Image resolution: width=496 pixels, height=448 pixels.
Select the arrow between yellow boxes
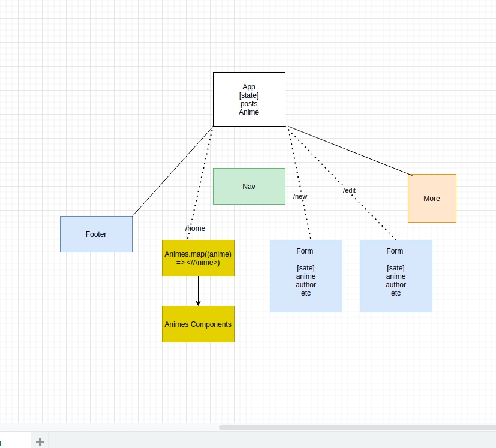[x=198, y=291]
